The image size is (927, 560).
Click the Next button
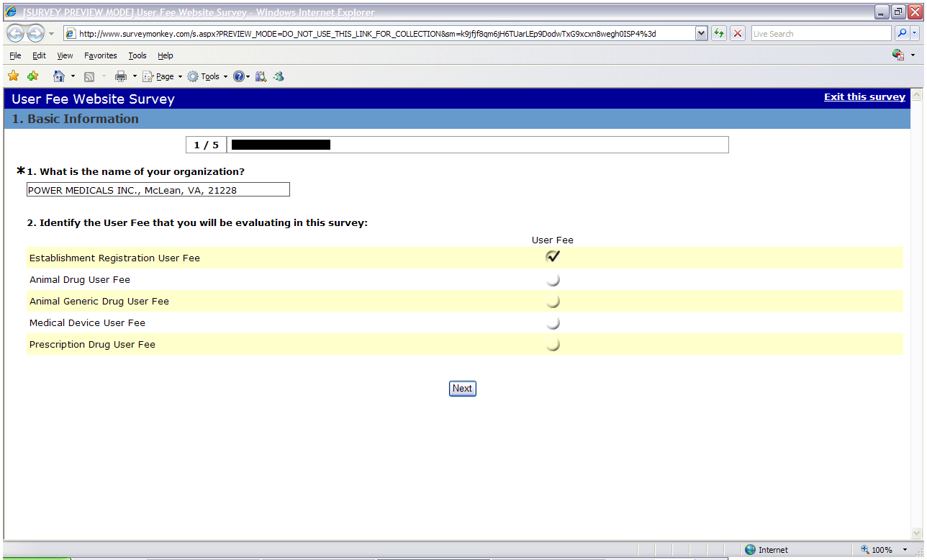pyautogui.click(x=462, y=389)
